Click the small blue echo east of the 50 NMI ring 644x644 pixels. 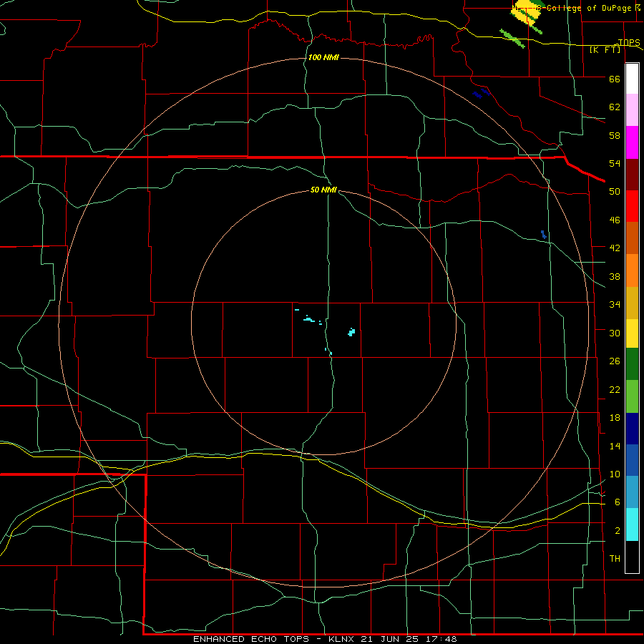[543, 235]
